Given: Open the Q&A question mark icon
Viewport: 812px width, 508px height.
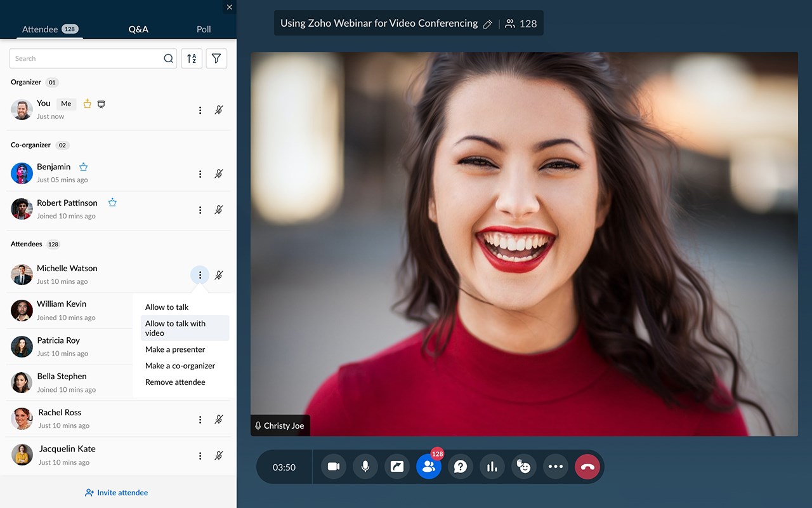Looking at the screenshot, I should point(461,467).
